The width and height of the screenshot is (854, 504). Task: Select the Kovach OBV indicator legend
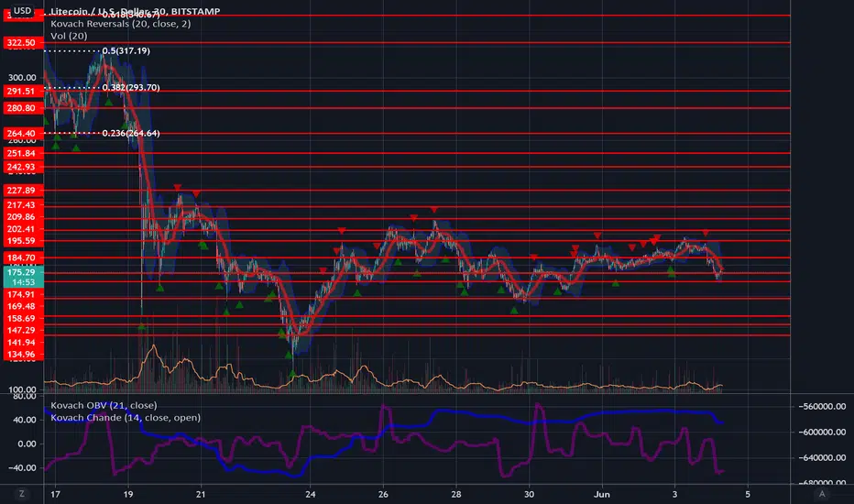104,405
